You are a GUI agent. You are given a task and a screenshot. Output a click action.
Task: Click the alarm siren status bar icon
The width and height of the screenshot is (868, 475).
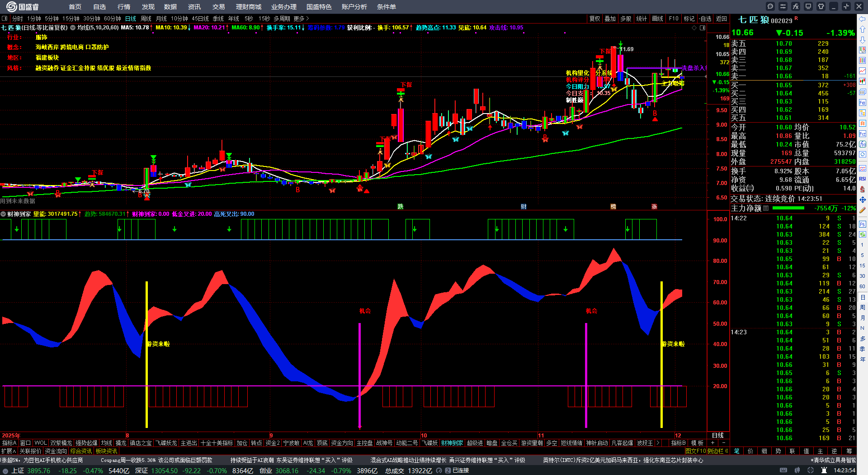824,470
